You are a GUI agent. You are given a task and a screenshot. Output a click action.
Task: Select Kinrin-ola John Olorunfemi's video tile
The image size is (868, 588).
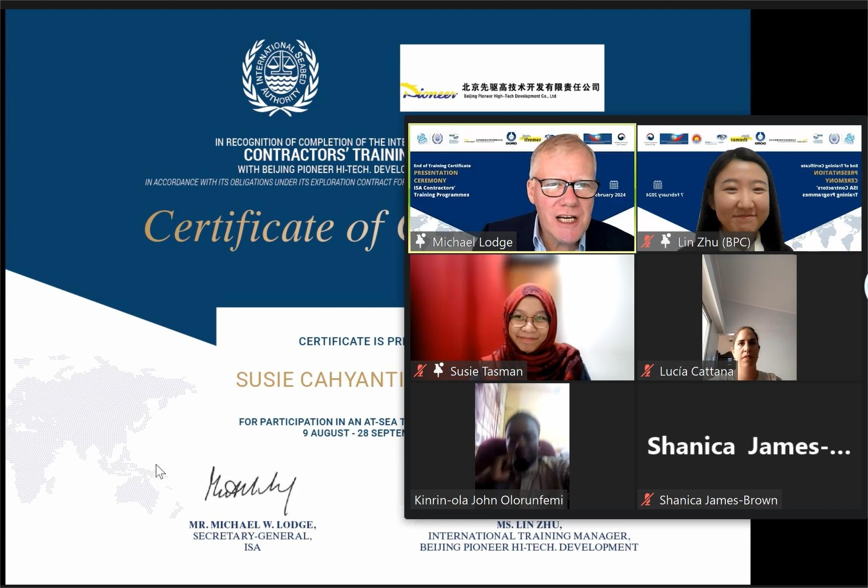point(522,446)
